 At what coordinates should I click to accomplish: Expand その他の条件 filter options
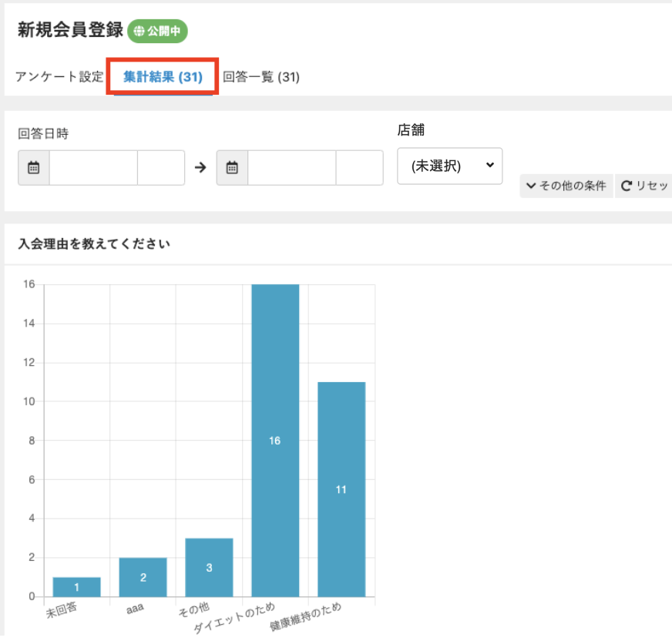point(566,186)
